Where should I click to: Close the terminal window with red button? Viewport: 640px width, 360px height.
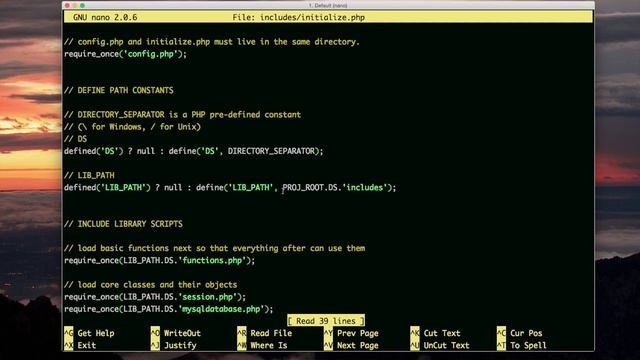[67, 5]
